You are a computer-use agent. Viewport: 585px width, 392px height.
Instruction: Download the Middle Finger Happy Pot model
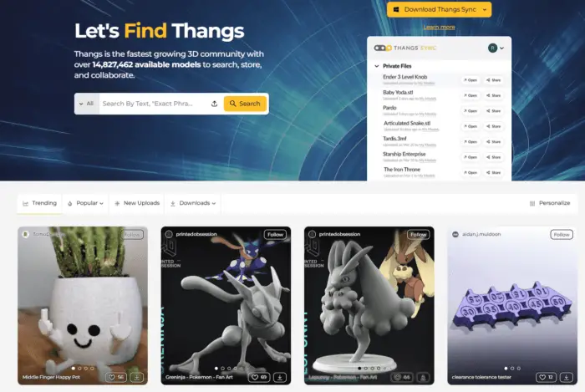pos(137,377)
